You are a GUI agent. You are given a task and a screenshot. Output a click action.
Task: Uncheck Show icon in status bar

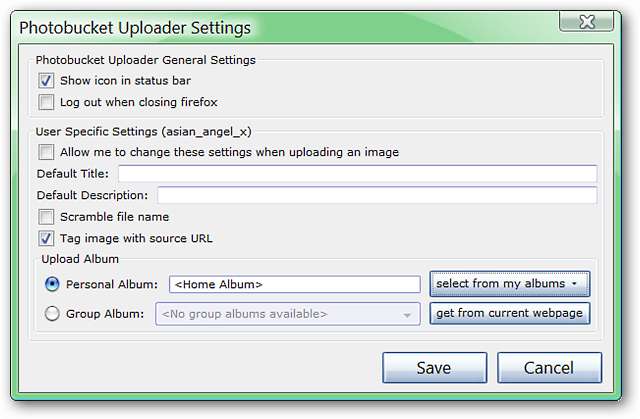point(46,80)
